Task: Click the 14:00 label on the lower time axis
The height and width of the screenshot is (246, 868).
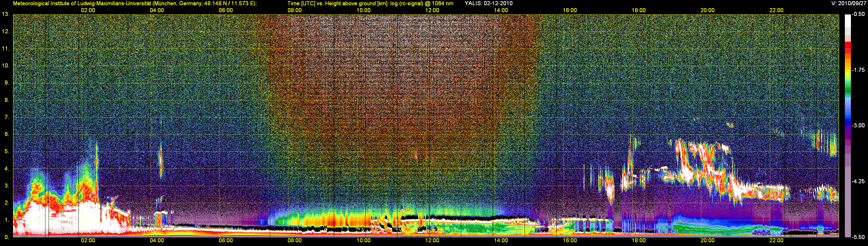Action: click(501, 241)
